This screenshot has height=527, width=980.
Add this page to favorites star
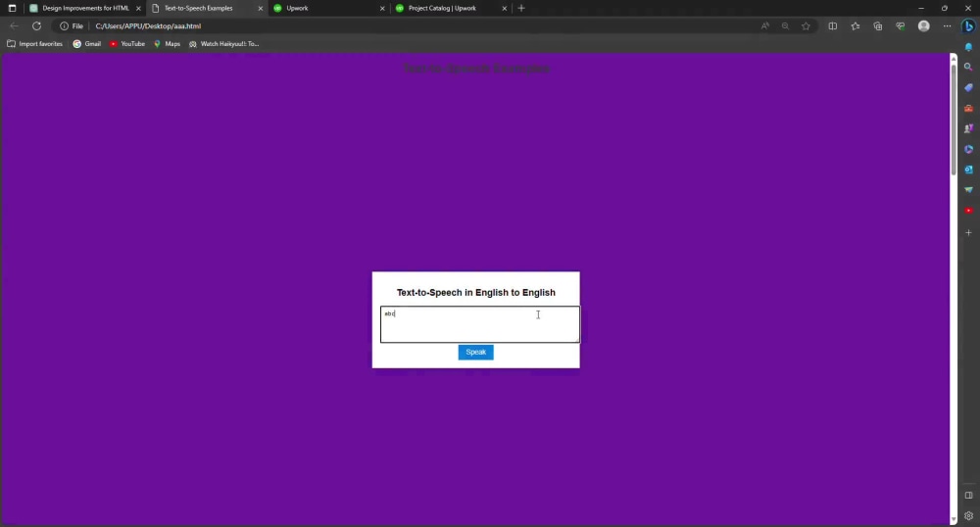point(806,26)
